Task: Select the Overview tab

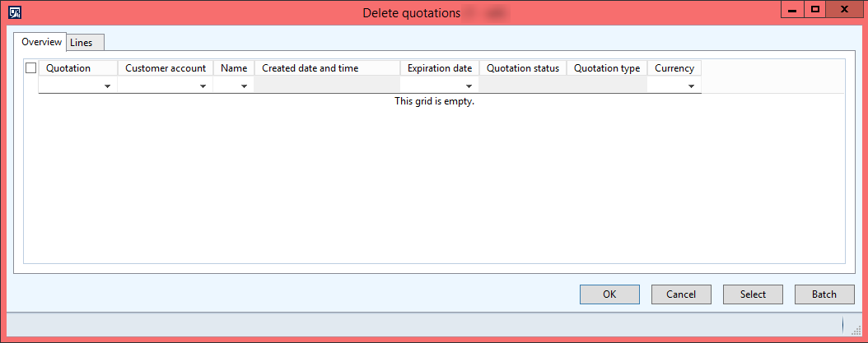Action: coord(41,42)
